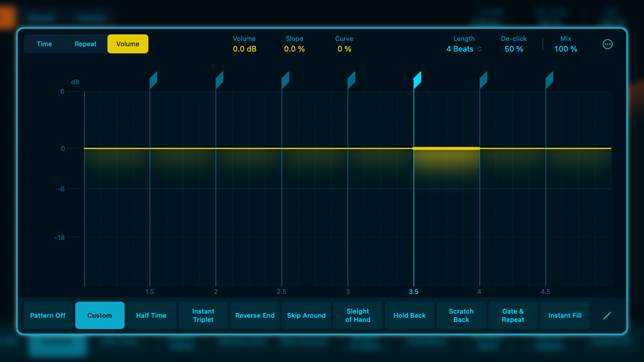Switch to the Repeat tab
Screen dimensions: 644x362
pyautogui.click(x=85, y=44)
